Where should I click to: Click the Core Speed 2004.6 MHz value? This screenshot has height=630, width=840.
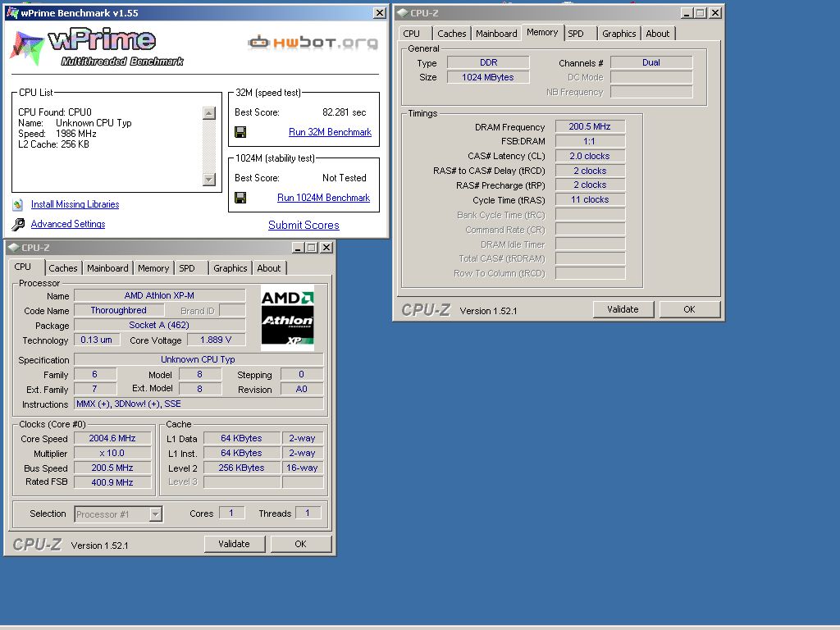(x=112, y=438)
